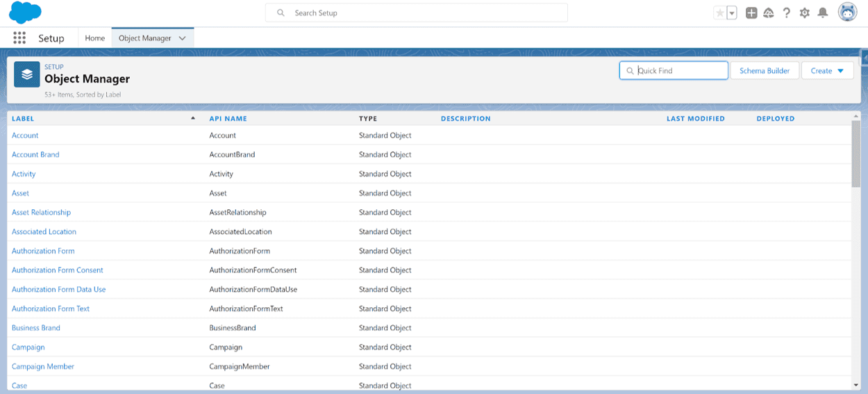Click the AuthorizationFormDataUse API name

253,290
